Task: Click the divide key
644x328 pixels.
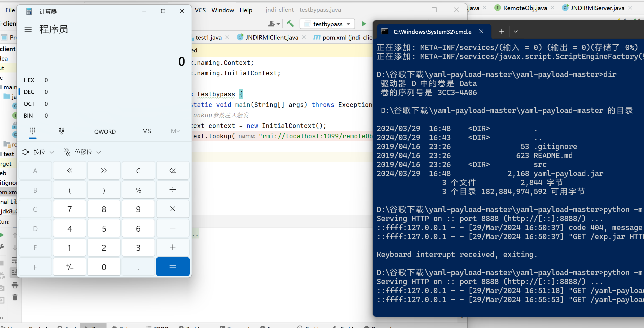Action: click(173, 190)
